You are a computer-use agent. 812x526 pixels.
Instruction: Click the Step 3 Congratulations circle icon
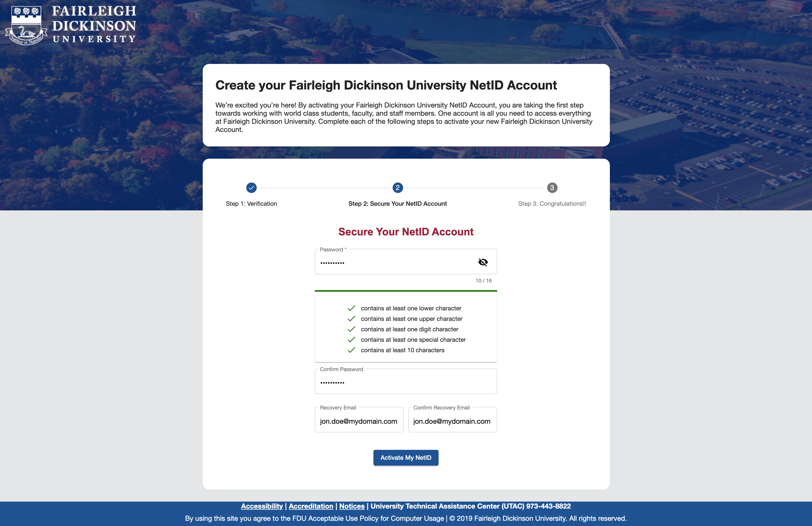551,187
